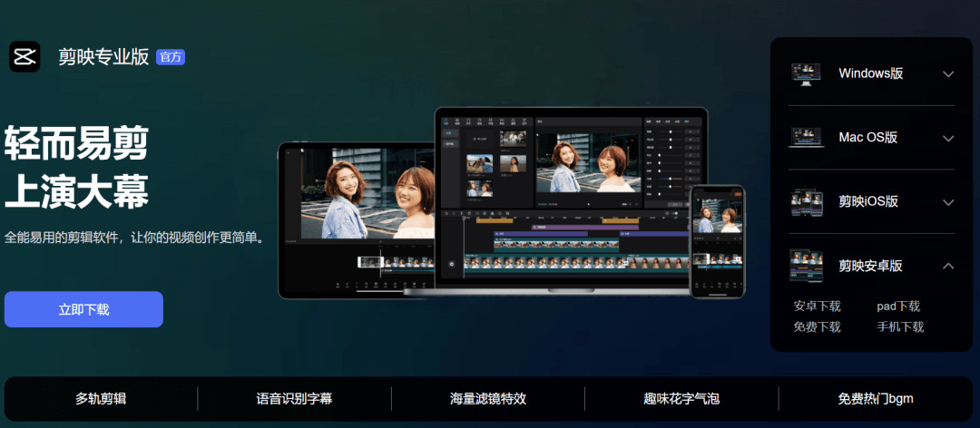Image resolution: width=980 pixels, height=428 pixels.
Task: Expand the Mac OS版 chevron
Action: 948,138
